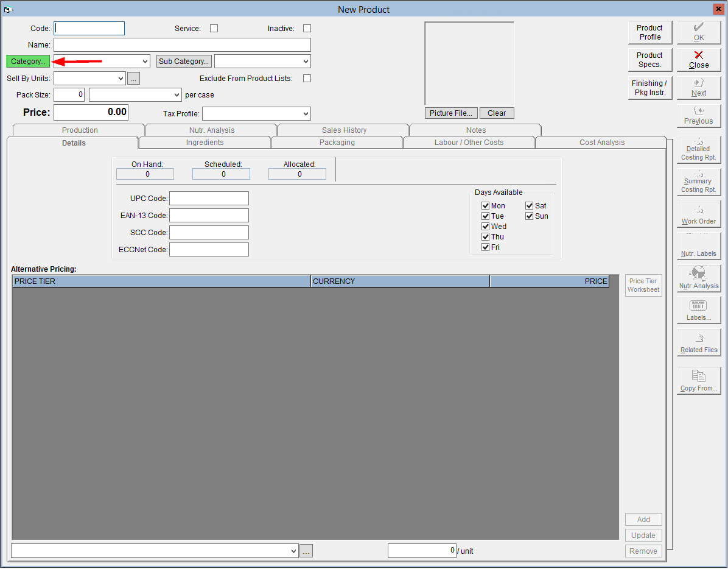This screenshot has width=728, height=569.
Task: Click the window icon in title bar
Action: tap(7, 9)
